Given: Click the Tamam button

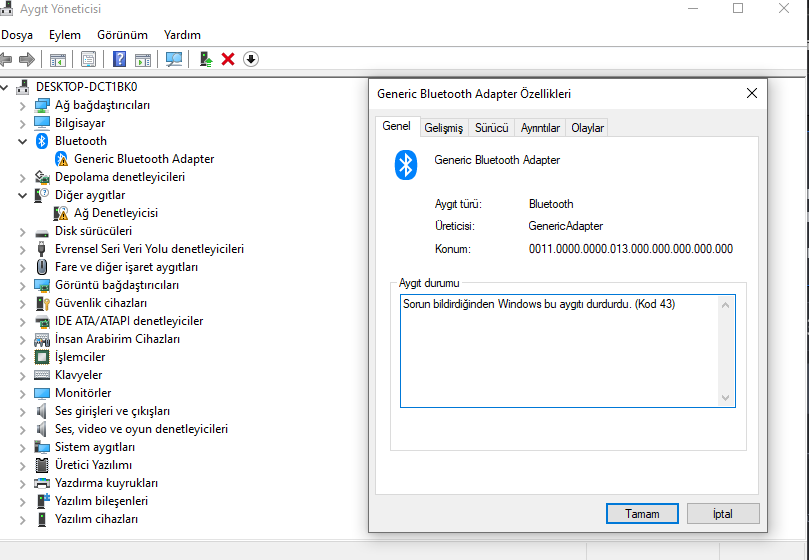Looking at the screenshot, I should [x=642, y=514].
